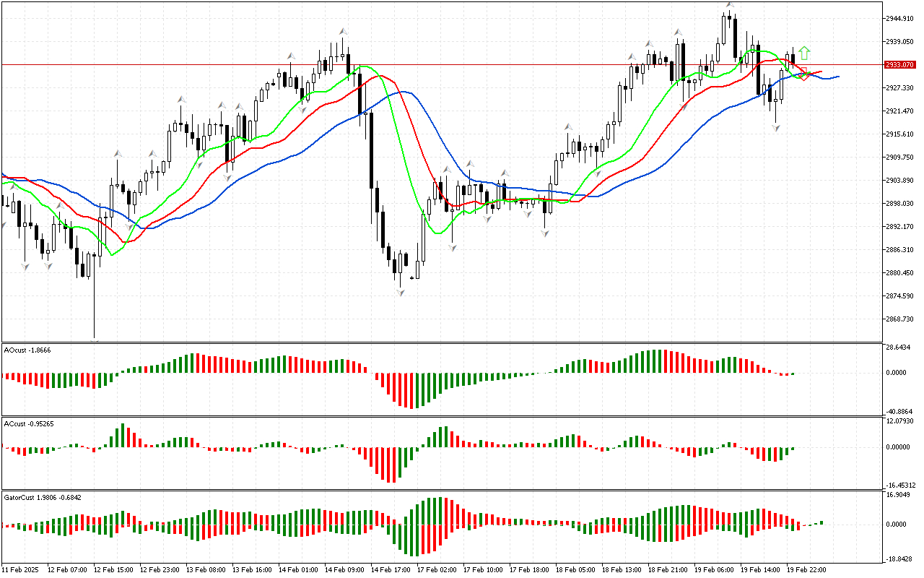The height and width of the screenshot is (578, 924).
Task: Click the 17 Feb 02:00 time label
Action: [x=437, y=570]
